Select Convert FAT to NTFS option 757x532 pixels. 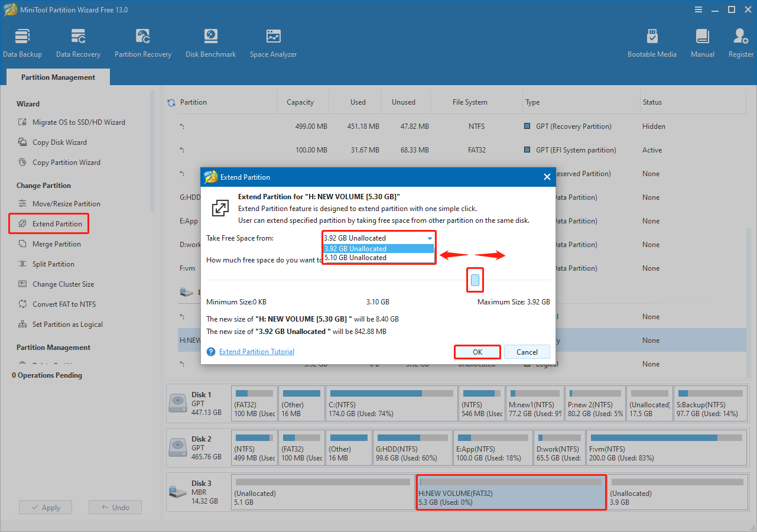(64, 304)
